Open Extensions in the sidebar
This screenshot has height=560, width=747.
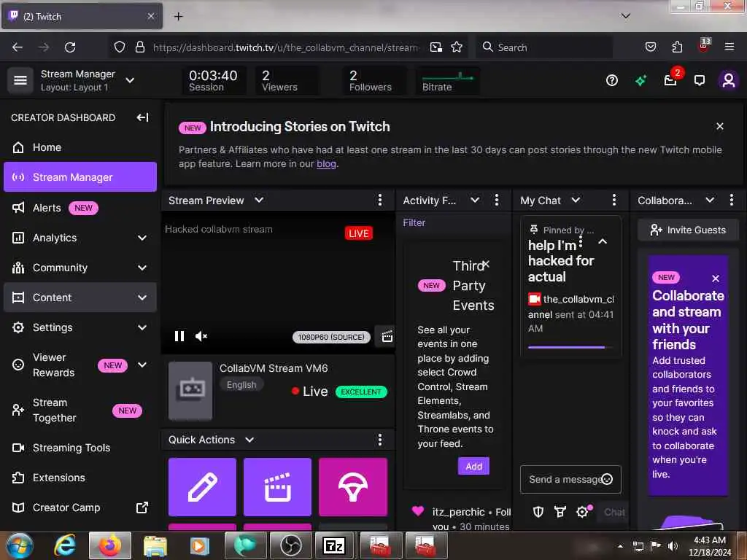coord(80,478)
